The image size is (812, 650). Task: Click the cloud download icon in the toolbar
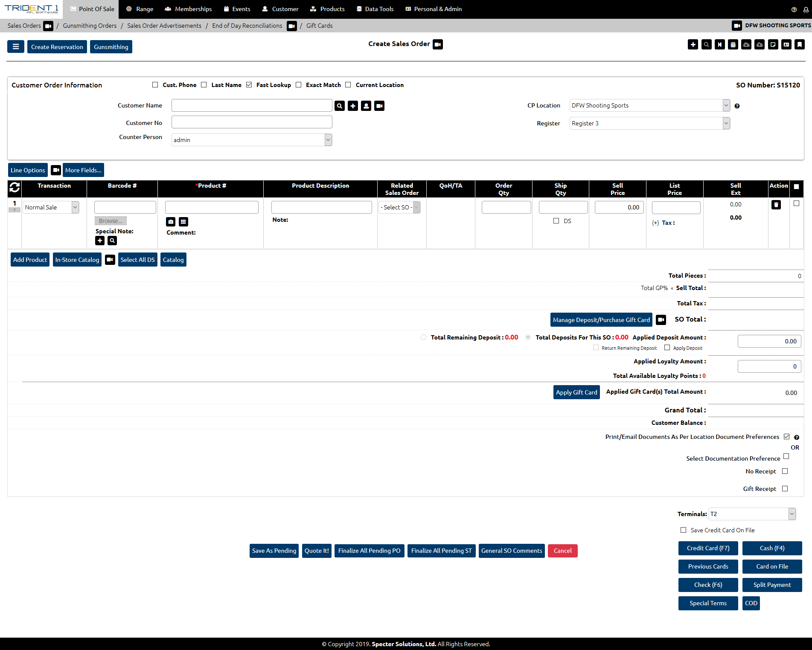point(746,44)
